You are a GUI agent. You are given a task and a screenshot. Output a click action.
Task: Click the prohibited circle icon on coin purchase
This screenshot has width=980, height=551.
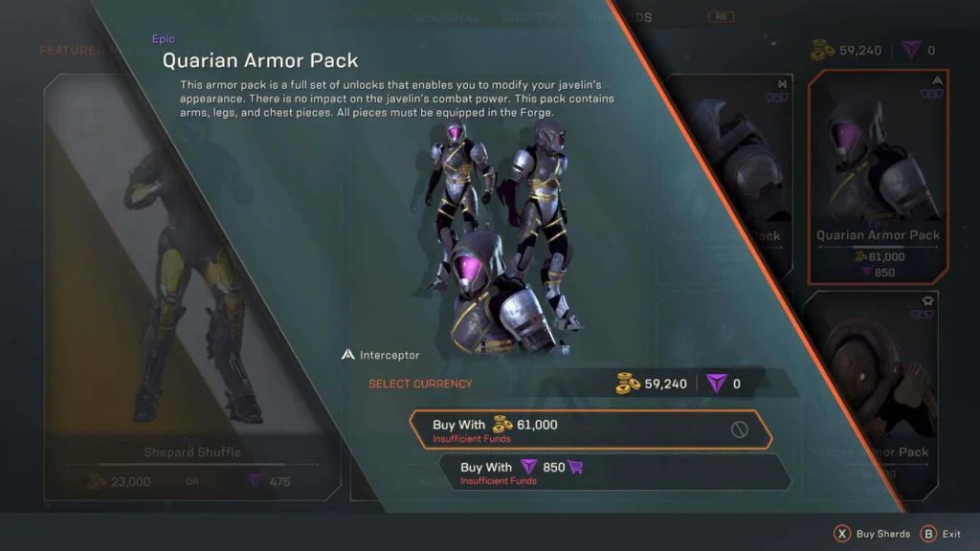point(740,430)
